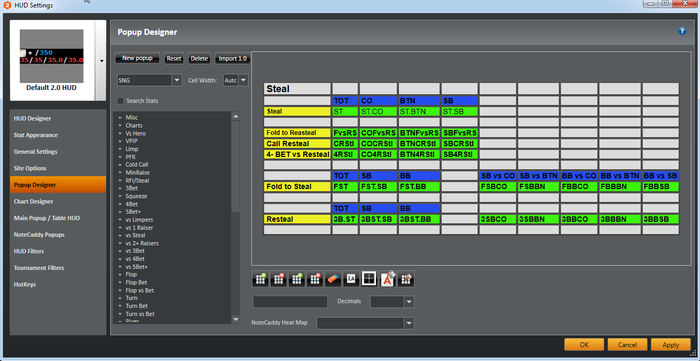Open Main Popup / Table HUD in the sidebar
The height and width of the screenshot is (361, 700).
[x=58, y=218]
